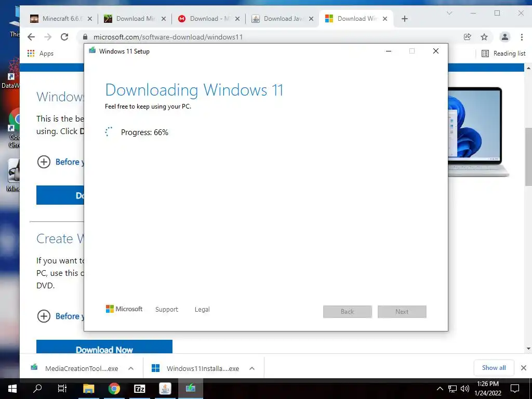
Task: Open network settings from the tray
Action: pos(453,389)
